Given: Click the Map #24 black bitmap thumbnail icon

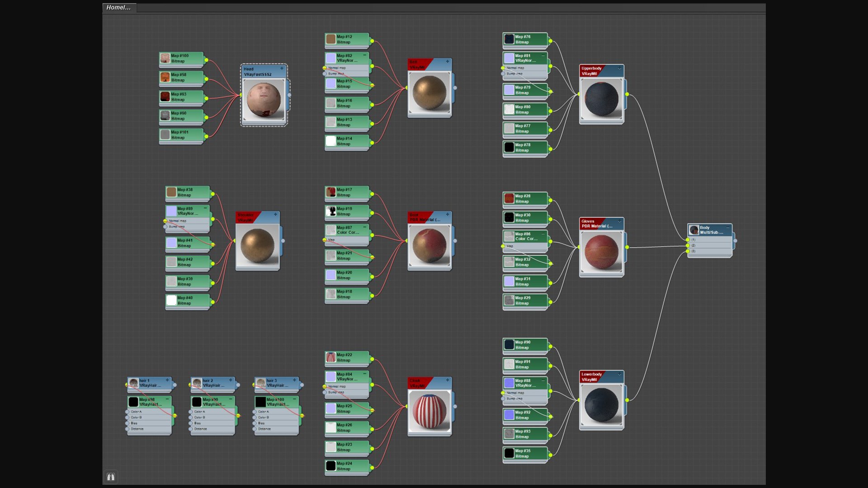Looking at the screenshot, I should (x=331, y=466).
